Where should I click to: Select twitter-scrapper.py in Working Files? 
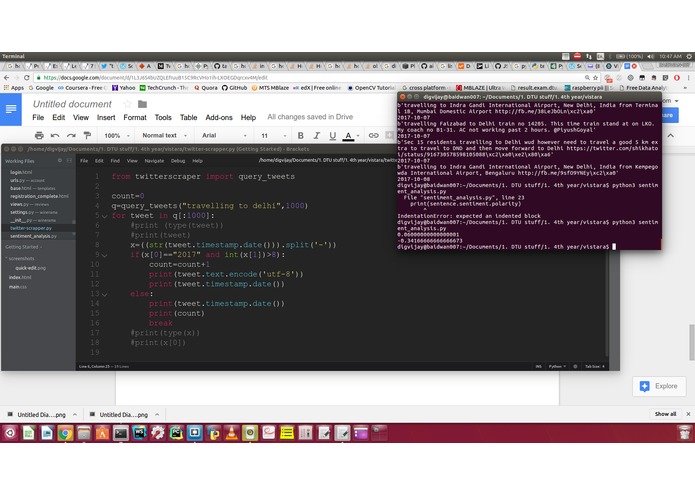(31, 228)
